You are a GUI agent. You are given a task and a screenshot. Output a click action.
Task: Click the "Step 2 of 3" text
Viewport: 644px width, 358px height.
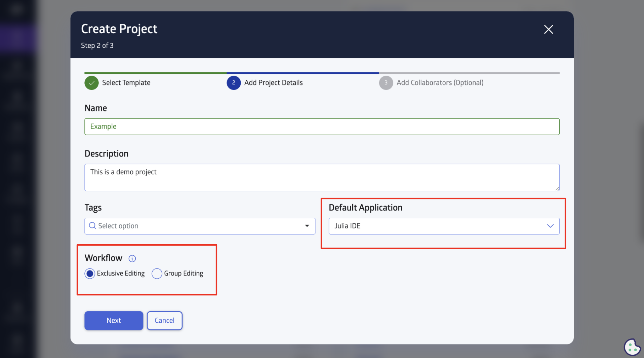(97, 46)
